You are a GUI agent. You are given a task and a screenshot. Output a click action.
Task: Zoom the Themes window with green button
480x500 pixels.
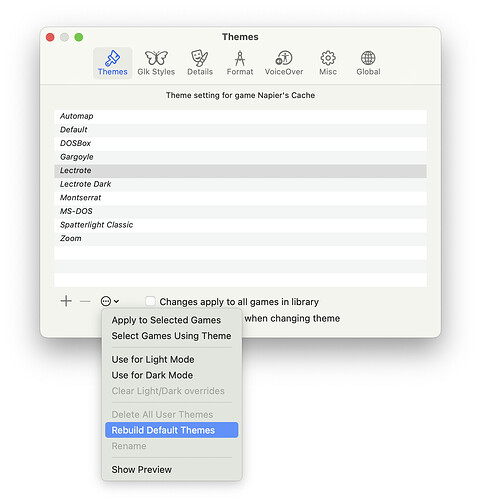(x=79, y=37)
